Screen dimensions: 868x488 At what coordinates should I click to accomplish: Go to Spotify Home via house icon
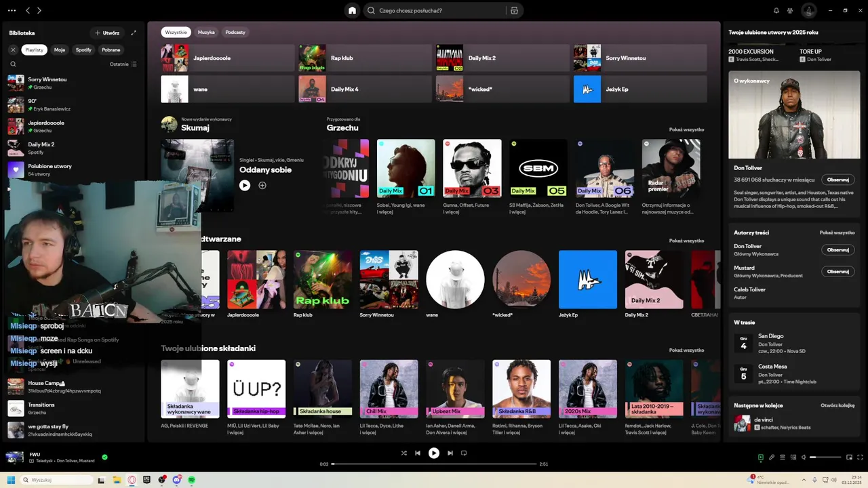352,10
